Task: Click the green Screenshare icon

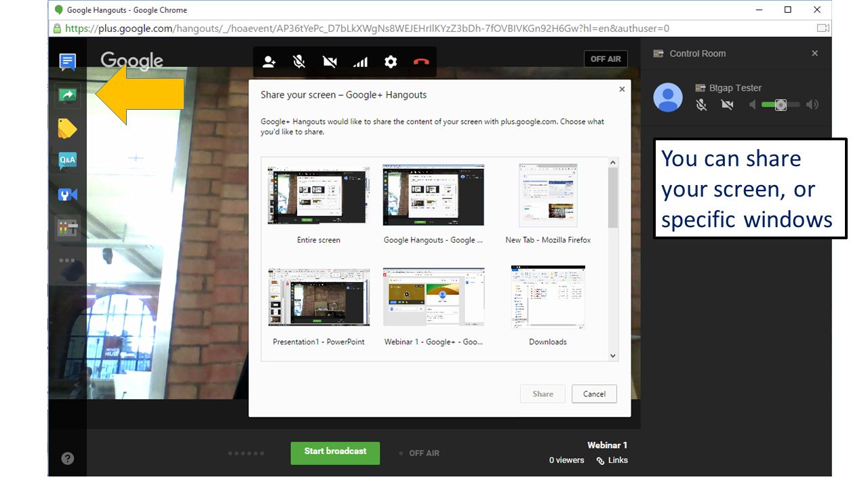Action: 67,96
